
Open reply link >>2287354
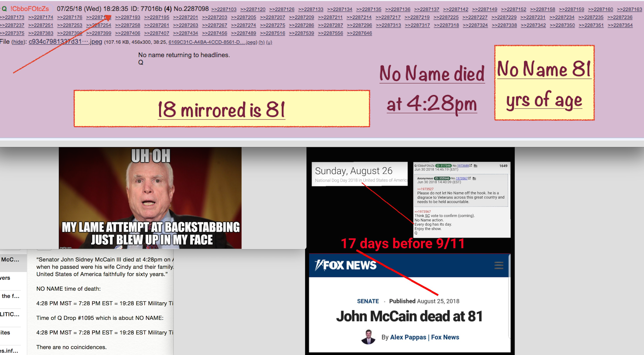click(x=620, y=25)
